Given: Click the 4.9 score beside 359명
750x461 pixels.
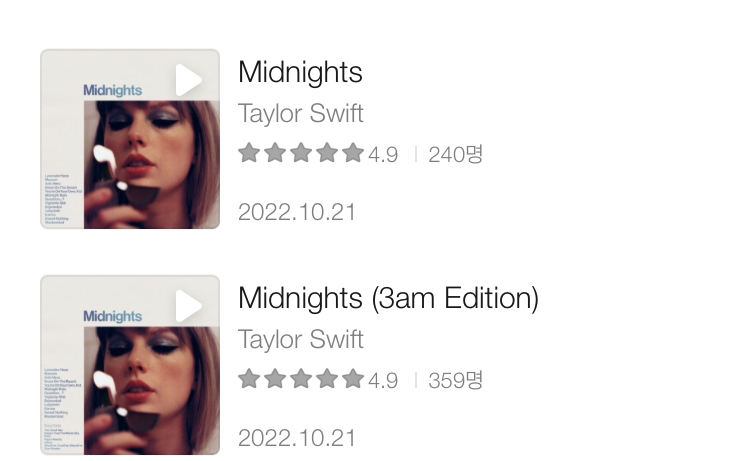Looking at the screenshot, I should [x=383, y=380].
